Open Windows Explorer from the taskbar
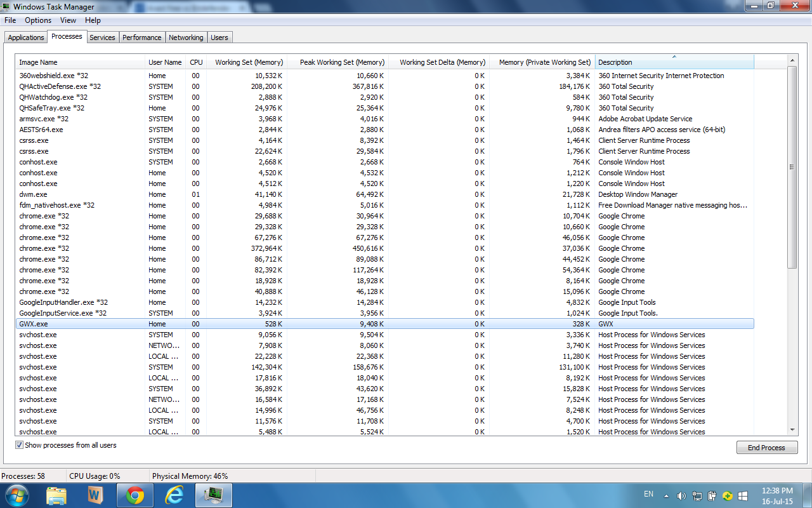 56,495
